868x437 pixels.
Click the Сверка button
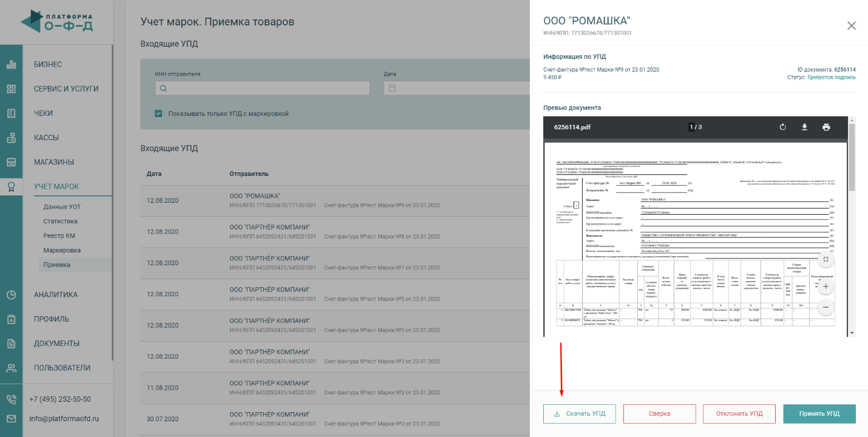659,414
